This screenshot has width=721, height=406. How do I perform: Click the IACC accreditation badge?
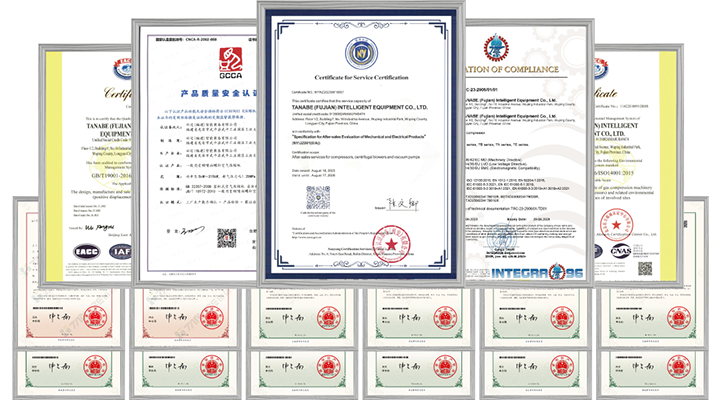click(x=86, y=251)
